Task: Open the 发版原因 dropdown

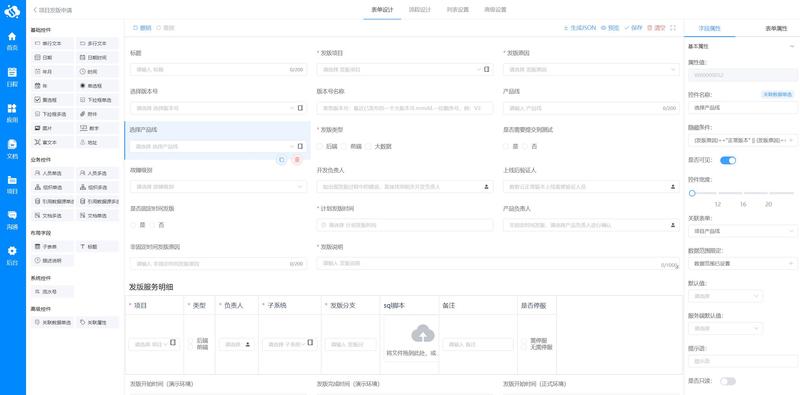Action: point(591,69)
